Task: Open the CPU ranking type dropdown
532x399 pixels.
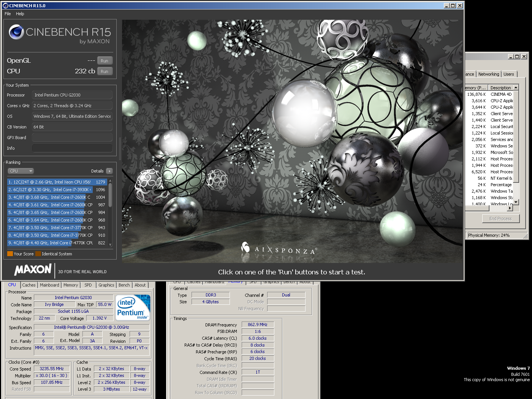Action: [21, 171]
